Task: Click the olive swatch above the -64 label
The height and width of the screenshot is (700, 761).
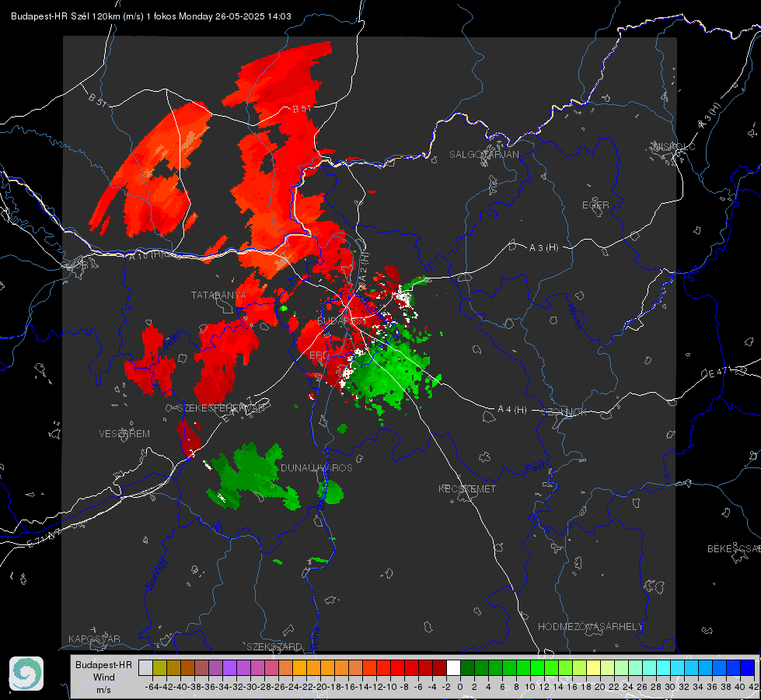Action: coord(159,668)
